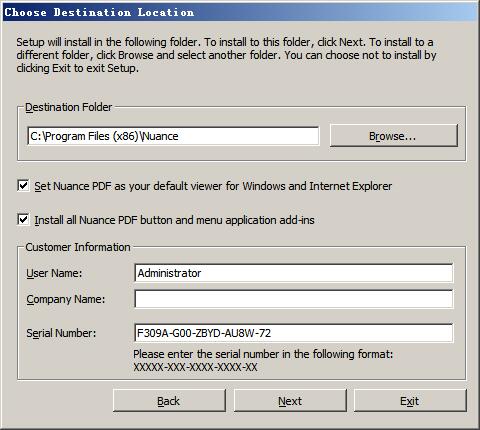Click the Browse... button

[394, 136]
